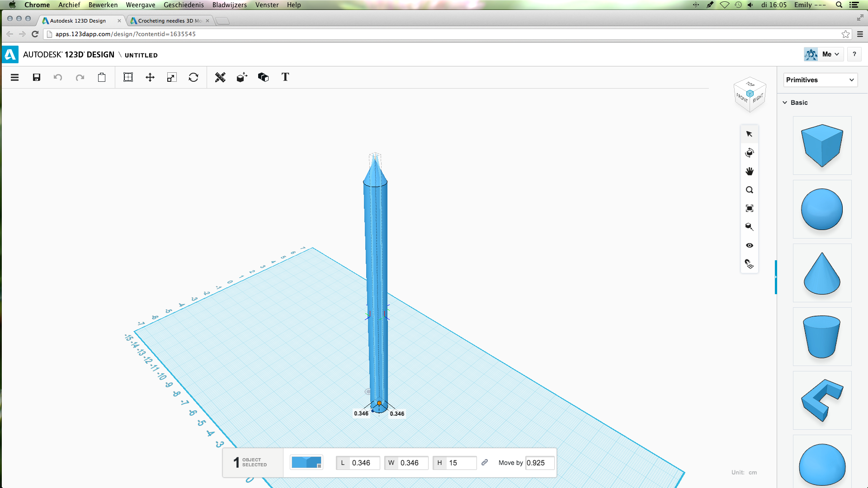Viewport: 868px width, 488px height.
Task: Expand the main hamburger menu
Action: click(14, 77)
